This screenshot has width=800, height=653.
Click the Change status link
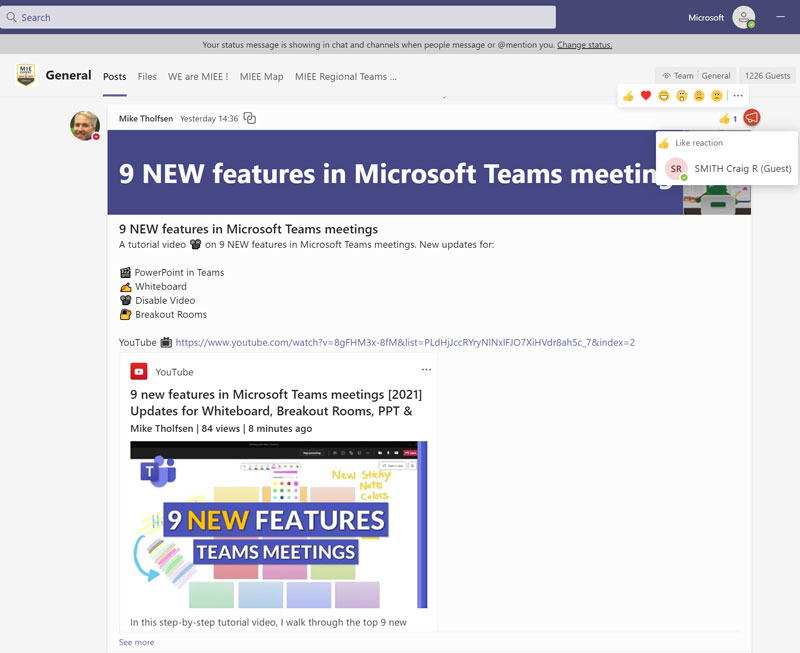pyautogui.click(x=584, y=45)
